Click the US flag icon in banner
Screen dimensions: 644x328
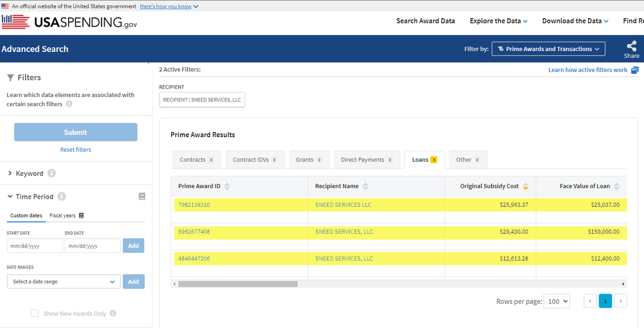5,6
